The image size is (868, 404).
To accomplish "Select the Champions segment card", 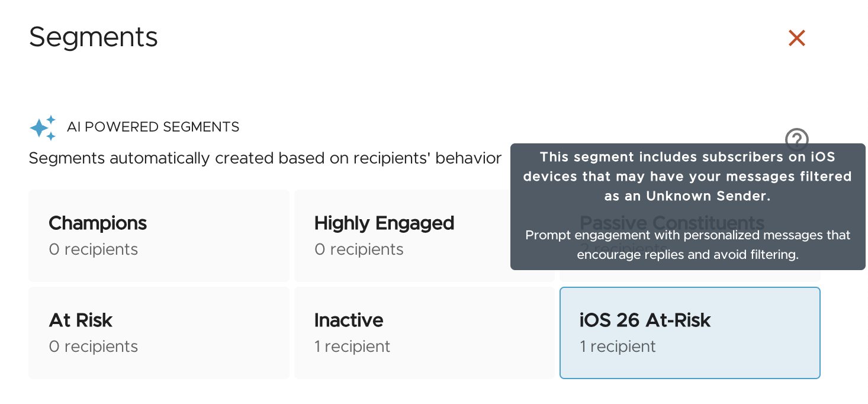I will (x=159, y=235).
